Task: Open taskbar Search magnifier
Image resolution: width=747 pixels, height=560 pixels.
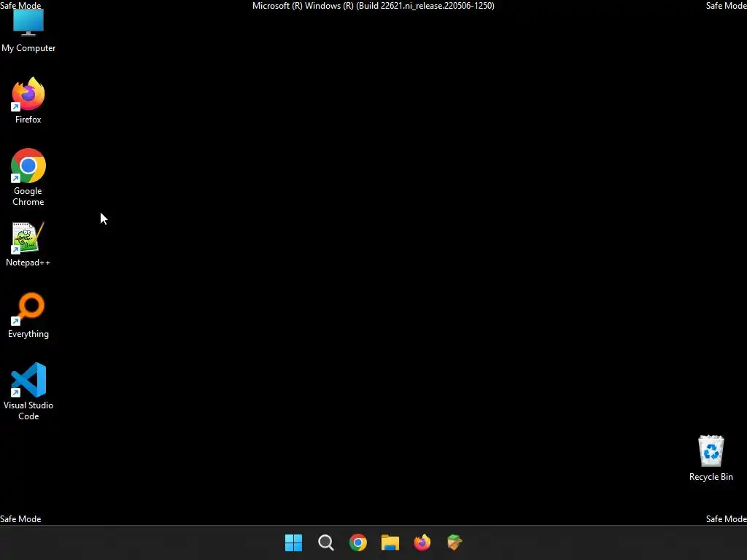Action: 326,542
